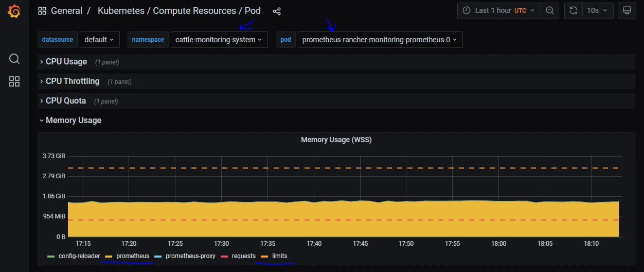The height and width of the screenshot is (272, 644).
Task: Click the blue prometheus-proxy legend color swatch
Action: click(158, 256)
